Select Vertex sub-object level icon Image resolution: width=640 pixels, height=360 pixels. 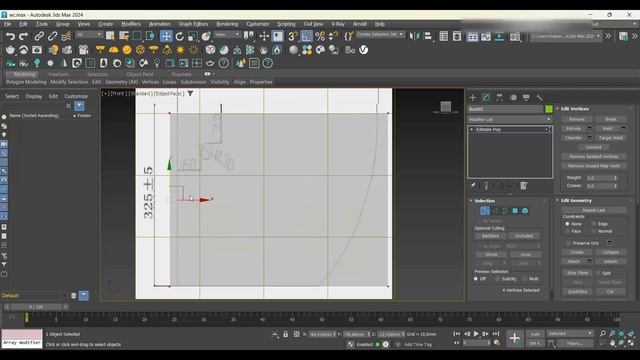(x=484, y=211)
